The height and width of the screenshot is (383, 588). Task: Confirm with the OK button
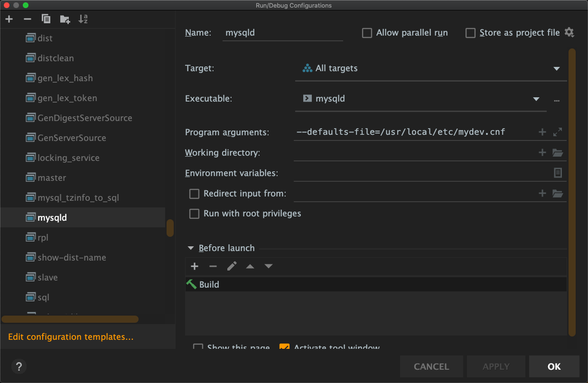tap(554, 366)
